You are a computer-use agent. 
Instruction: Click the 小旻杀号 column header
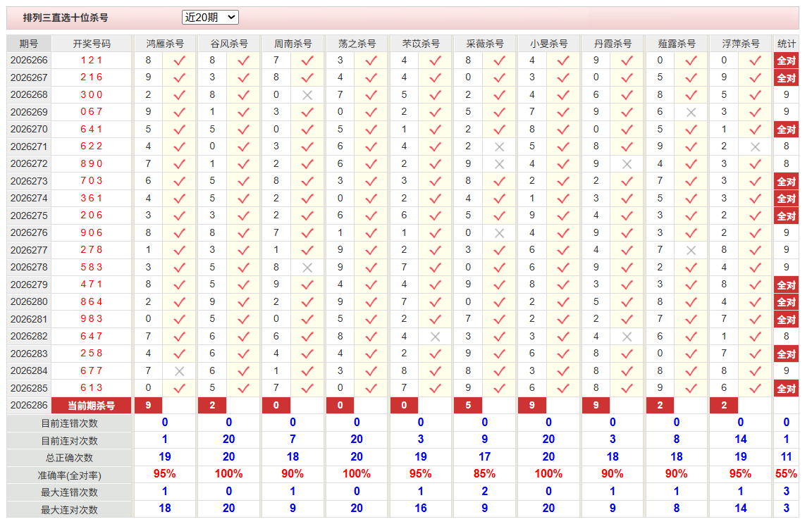pyautogui.click(x=548, y=44)
